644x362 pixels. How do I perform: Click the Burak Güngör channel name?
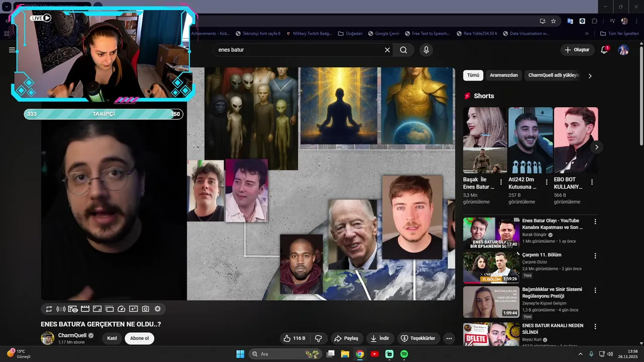tap(534, 234)
